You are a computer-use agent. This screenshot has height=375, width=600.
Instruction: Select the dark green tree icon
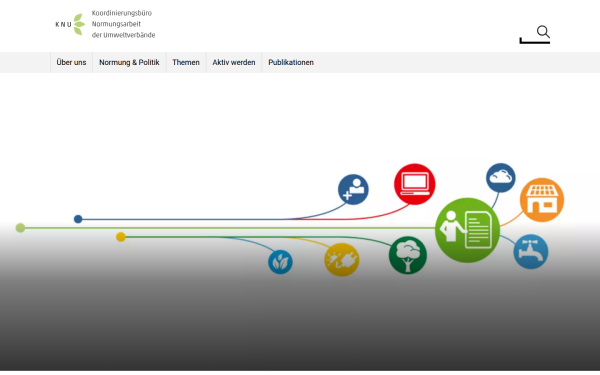(x=408, y=255)
